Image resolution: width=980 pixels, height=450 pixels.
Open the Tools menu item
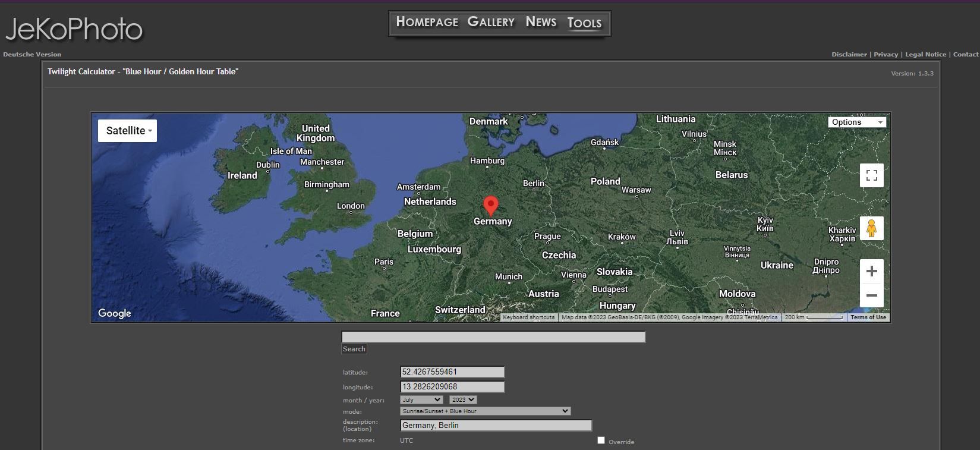tap(584, 23)
